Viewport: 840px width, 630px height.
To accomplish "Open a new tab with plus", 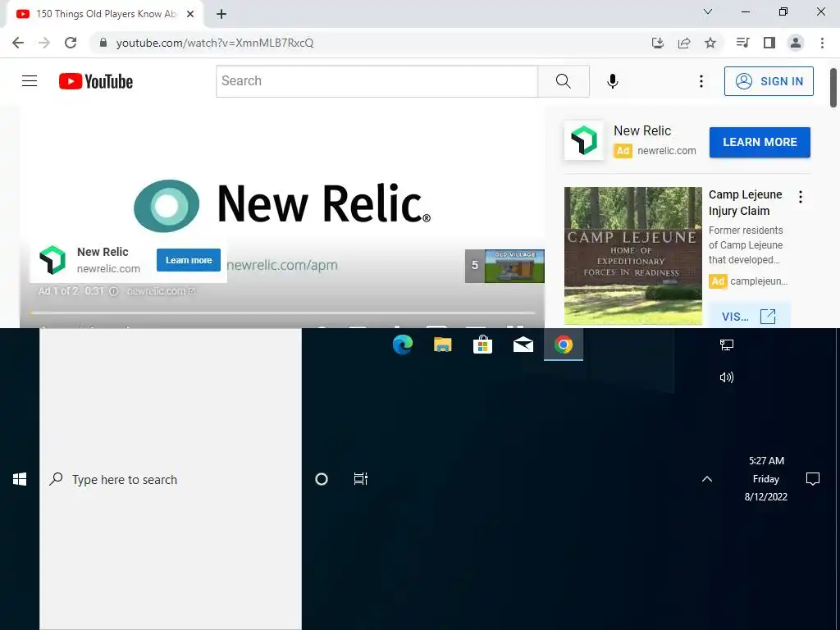I will pos(221,15).
